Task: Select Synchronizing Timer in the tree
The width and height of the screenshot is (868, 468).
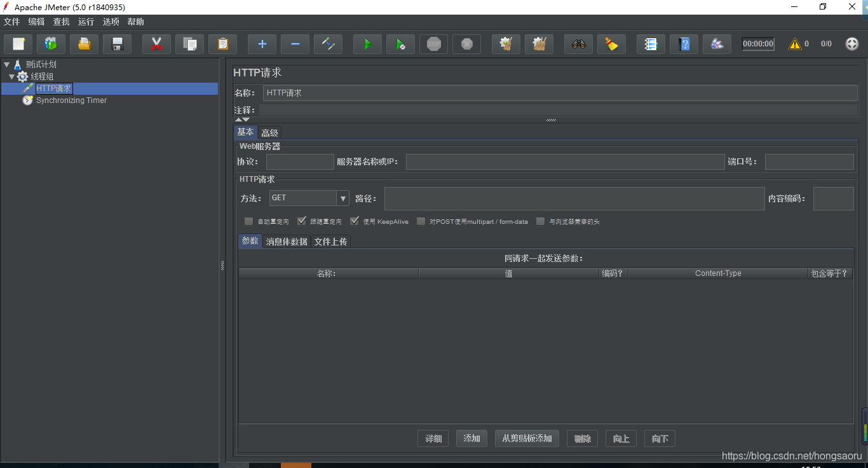Action: [71, 100]
